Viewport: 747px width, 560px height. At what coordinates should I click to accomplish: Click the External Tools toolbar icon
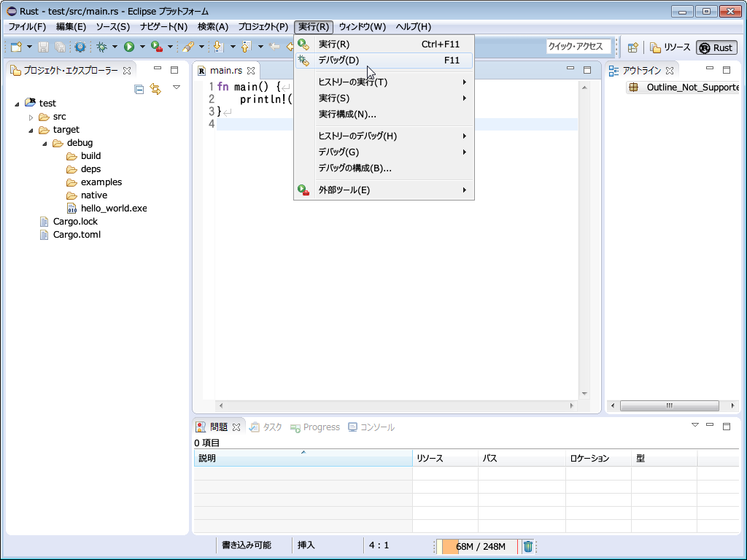click(157, 47)
